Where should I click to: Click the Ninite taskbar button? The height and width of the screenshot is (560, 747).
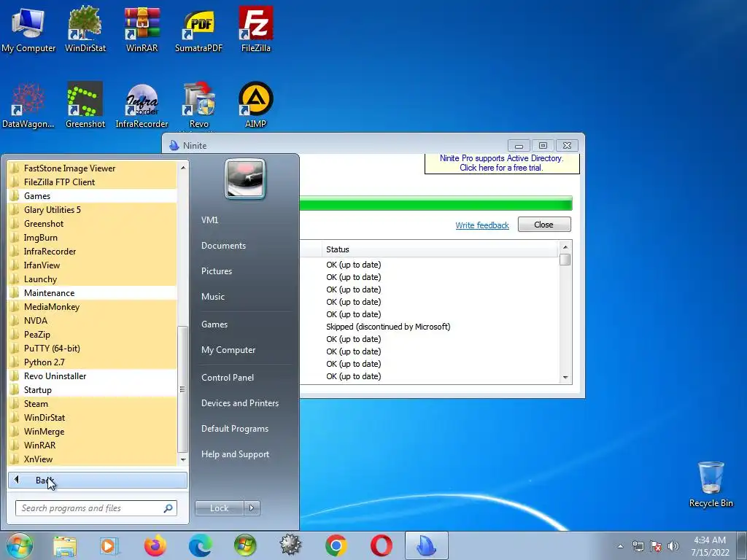pos(426,545)
